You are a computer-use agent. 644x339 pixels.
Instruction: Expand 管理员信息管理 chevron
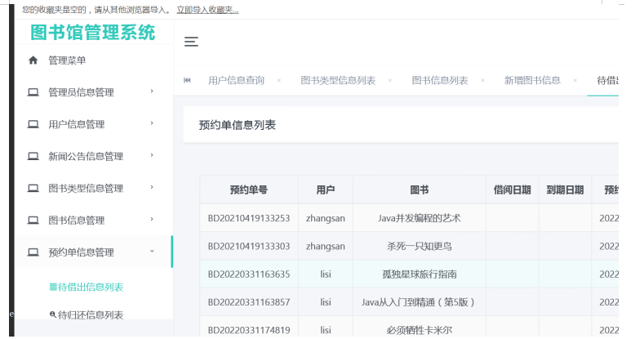click(152, 91)
